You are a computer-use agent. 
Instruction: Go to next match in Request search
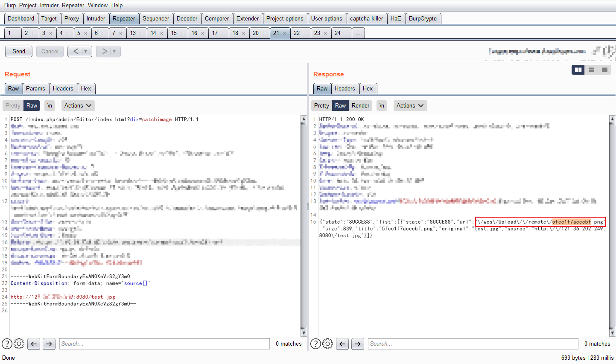tap(49, 344)
